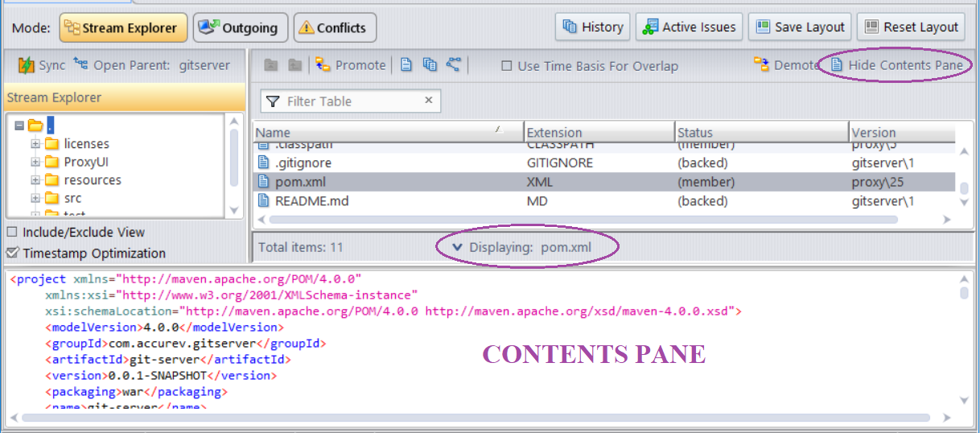Clear the Filter Table field
Image resolution: width=980 pixels, height=433 pixels.
(428, 101)
